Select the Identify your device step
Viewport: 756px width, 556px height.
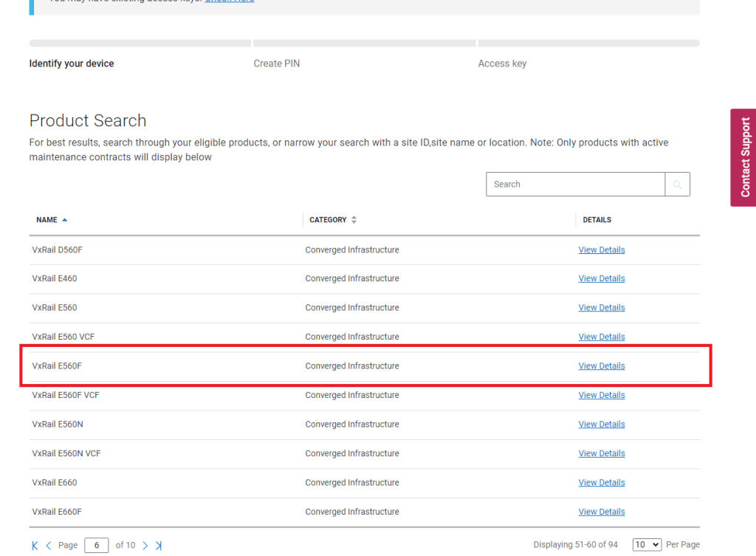72,64
